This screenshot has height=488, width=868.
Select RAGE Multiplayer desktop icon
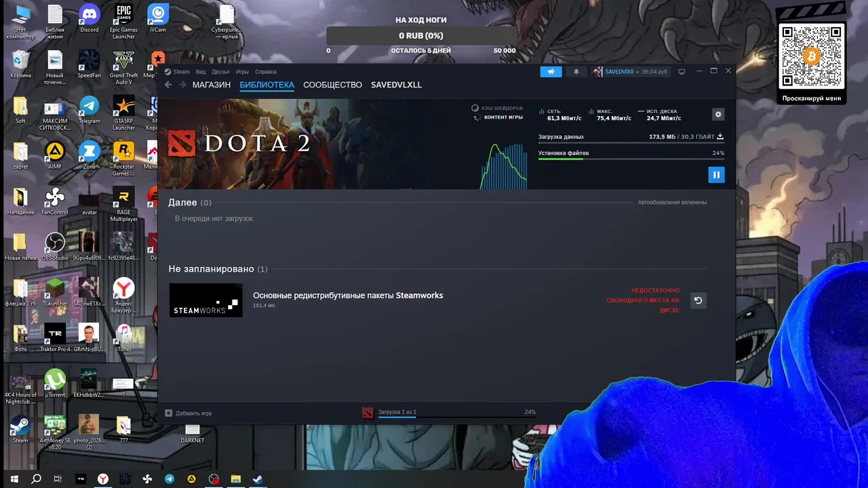pyautogui.click(x=123, y=205)
